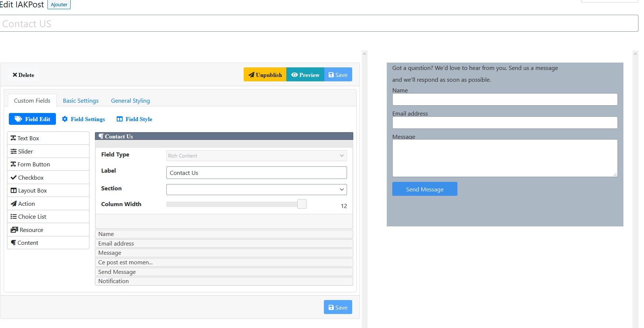The image size is (644, 328).
Task: Click the Ajouter button
Action: 59,4
